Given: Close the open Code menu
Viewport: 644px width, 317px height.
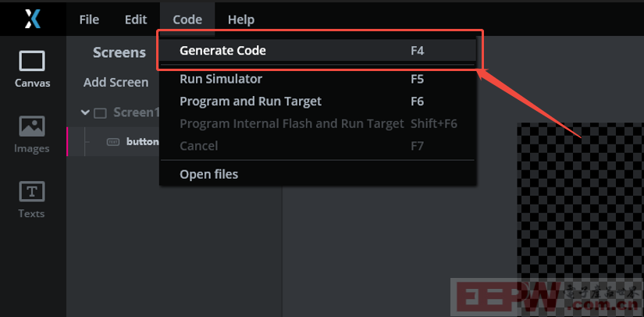Looking at the screenshot, I should pos(187,20).
